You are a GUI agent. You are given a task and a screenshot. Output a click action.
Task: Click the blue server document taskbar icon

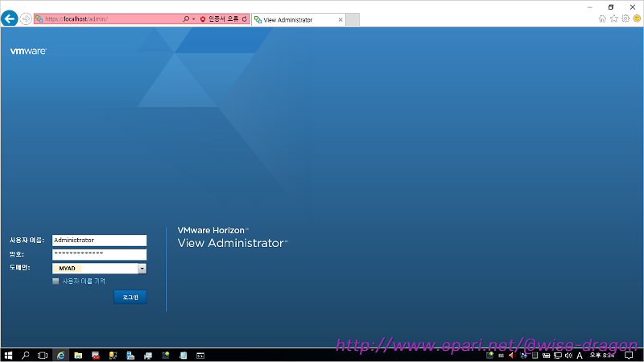pos(130,356)
